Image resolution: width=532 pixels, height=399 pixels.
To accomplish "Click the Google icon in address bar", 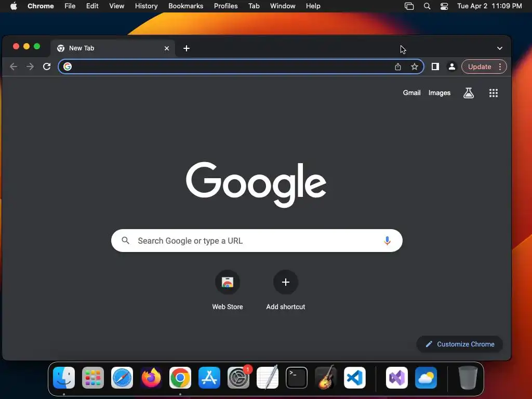I will 68,66.
